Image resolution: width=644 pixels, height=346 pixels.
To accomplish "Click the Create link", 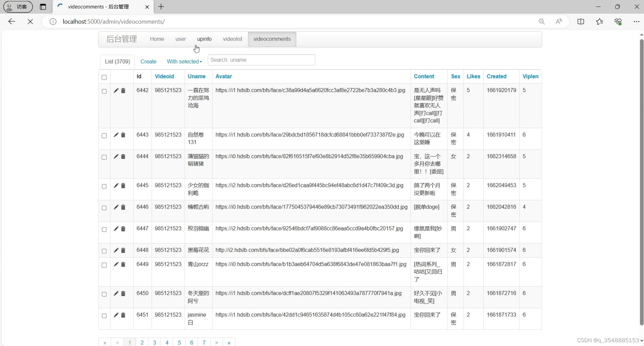I will [148, 62].
